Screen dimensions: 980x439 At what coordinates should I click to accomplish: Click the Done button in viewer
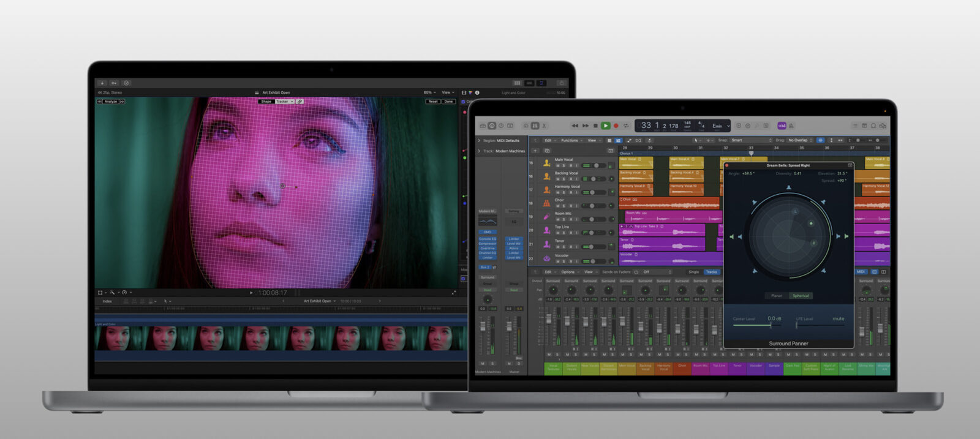(x=448, y=102)
